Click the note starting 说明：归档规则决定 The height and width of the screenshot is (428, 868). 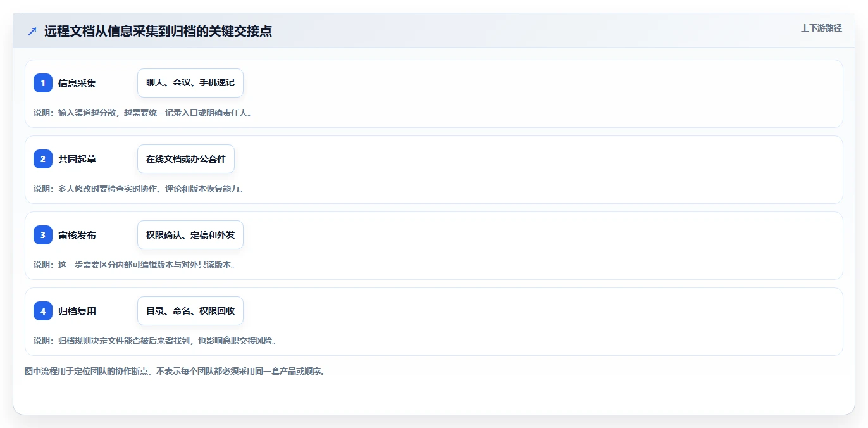(156, 341)
